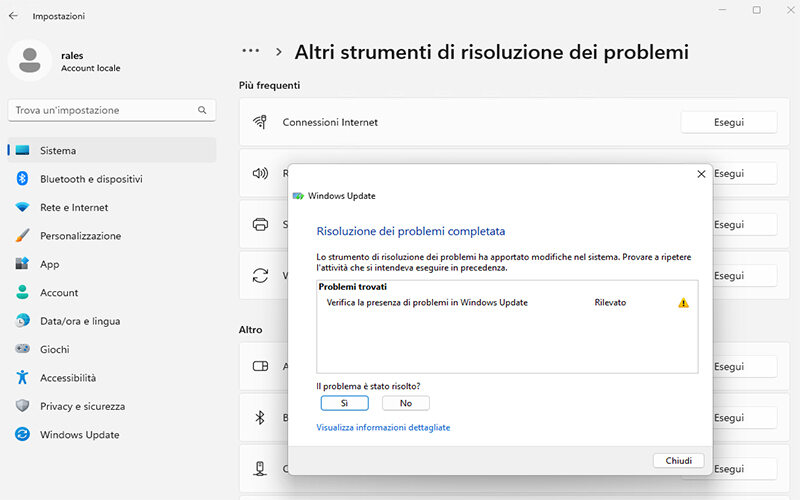Click the warning triangle icon in Problemi trovati
Screen dimensions: 800x500
683,303
